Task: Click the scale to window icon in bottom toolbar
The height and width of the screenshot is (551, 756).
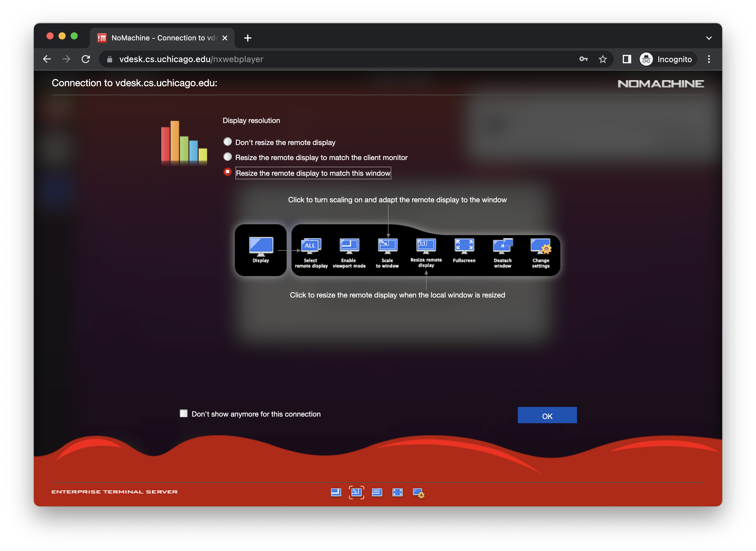Action: (357, 492)
